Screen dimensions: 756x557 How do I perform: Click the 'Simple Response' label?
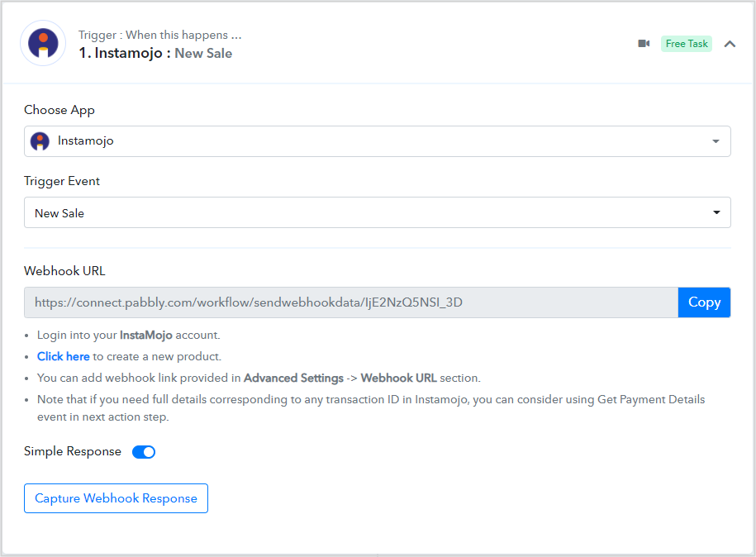pyautogui.click(x=73, y=451)
